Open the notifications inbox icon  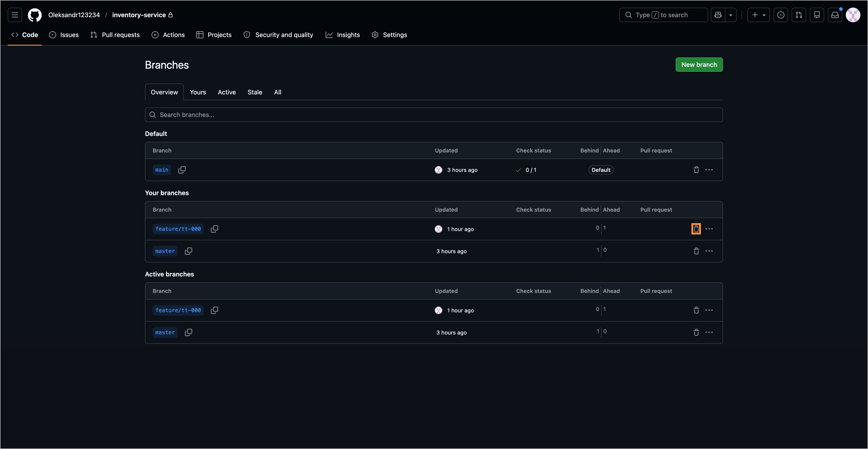click(x=835, y=15)
